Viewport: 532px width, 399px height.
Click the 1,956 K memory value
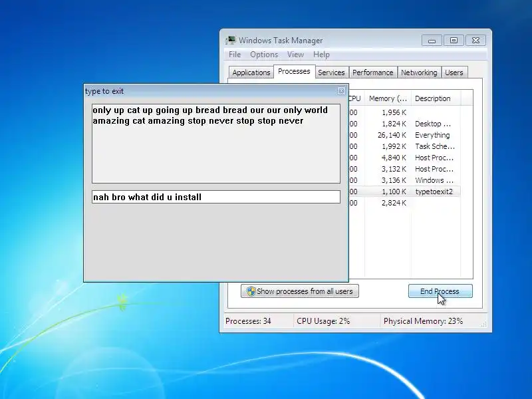pos(394,112)
